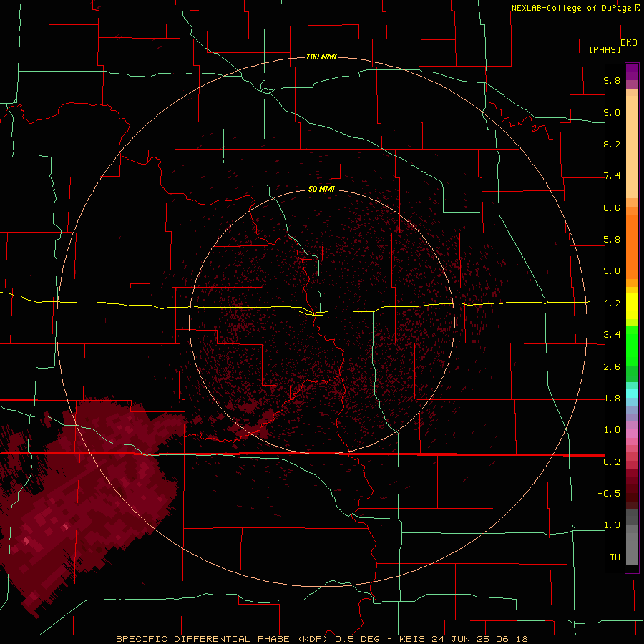Click the 5.0 value on the color scale
Screen dimensions: 644x644
(612, 271)
